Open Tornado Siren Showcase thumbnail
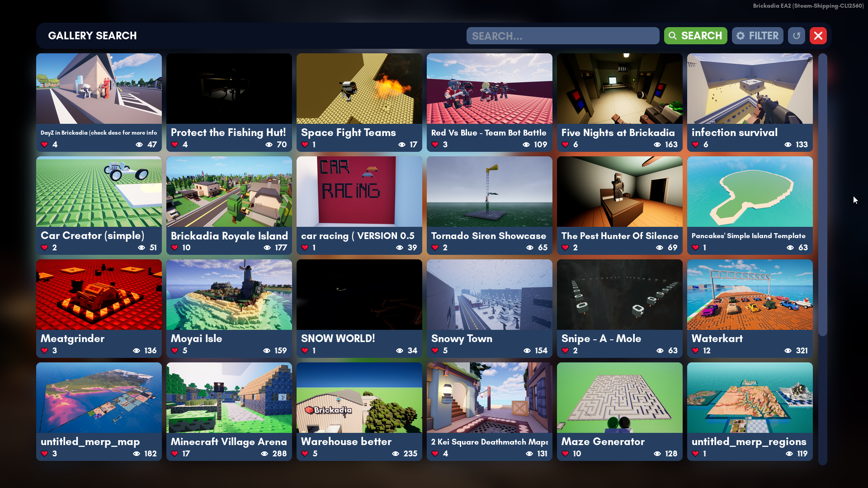Image resolution: width=868 pixels, height=488 pixels. click(x=489, y=192)
